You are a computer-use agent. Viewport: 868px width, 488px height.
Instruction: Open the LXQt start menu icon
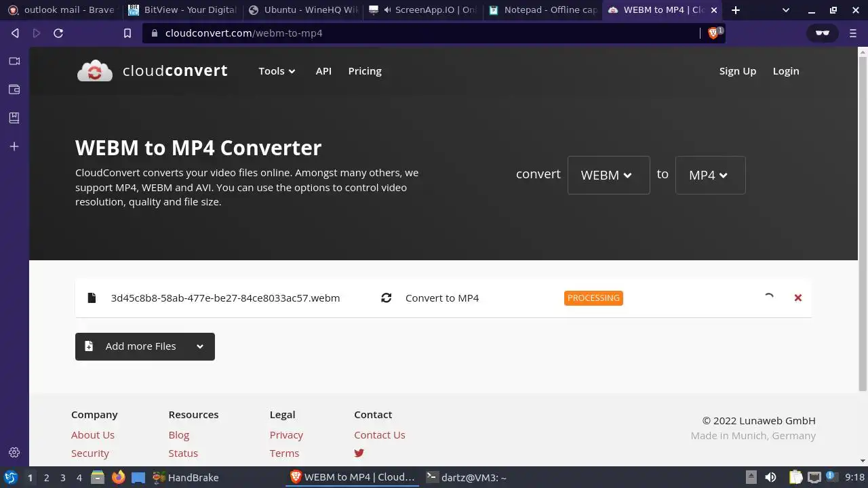click(x=10, y=477)
